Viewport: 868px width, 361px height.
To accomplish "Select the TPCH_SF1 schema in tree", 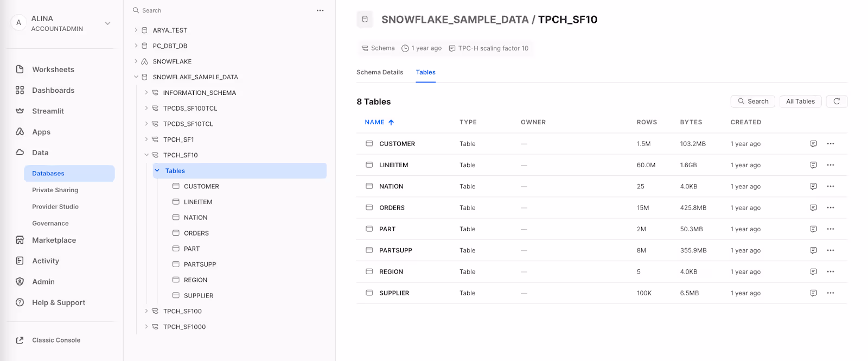I will 178,140.
